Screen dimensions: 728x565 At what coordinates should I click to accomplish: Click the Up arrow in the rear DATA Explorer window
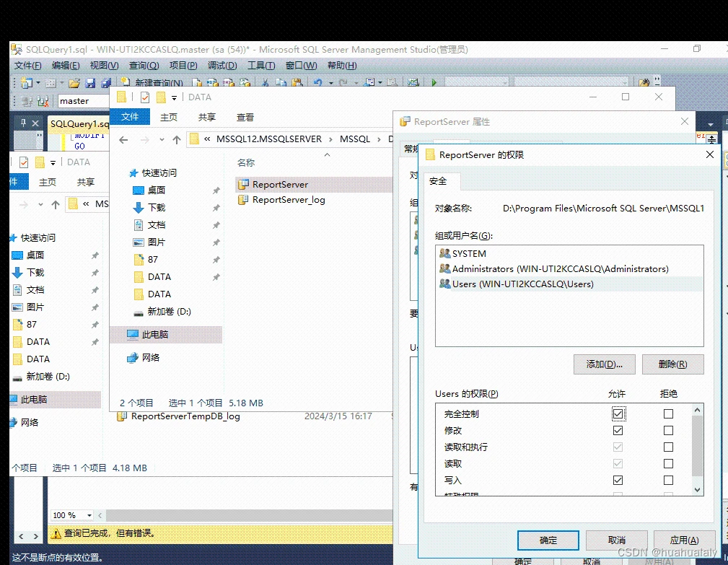coord(56,204)
